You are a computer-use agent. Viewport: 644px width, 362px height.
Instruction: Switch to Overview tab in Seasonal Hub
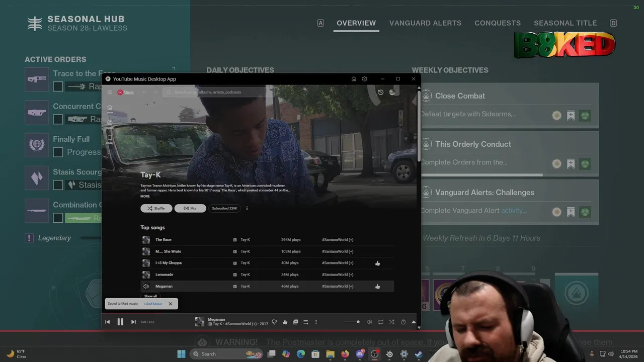click(x=356, y=23)
